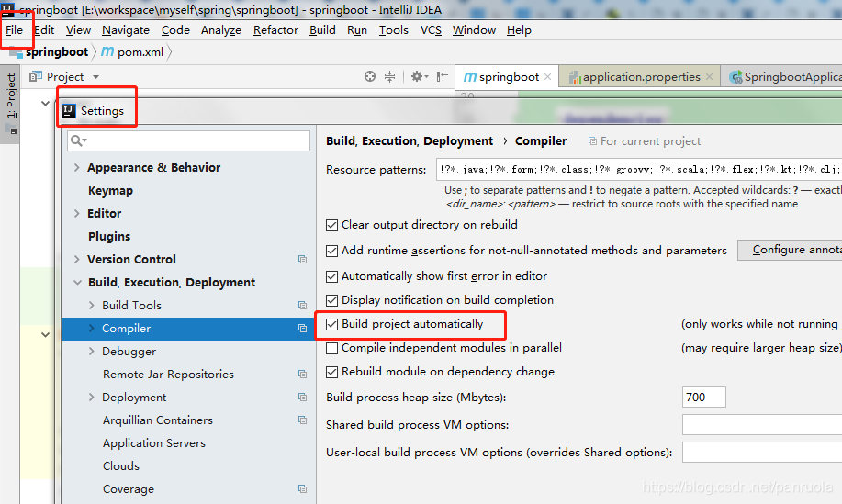This screenshot has height=504, width=842.
Task: Click the For current project icon
Action: (x=592, y=141)
